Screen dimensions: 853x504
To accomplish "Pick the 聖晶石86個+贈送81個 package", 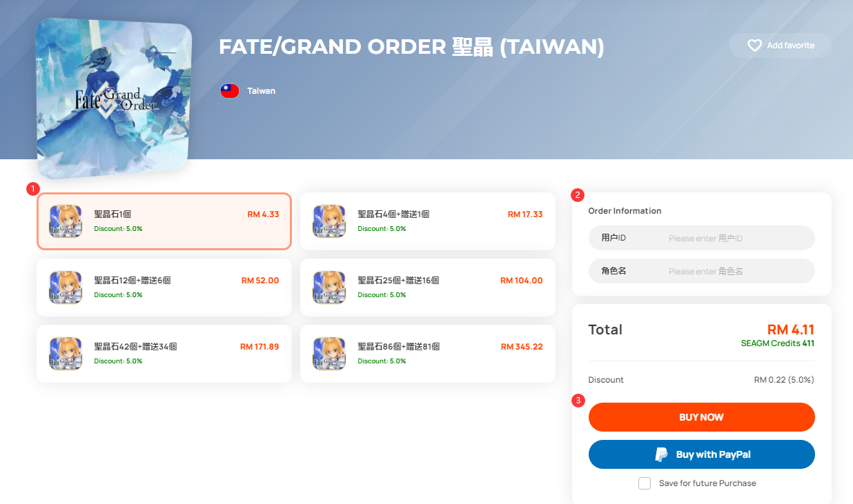I will coord(428,354).
